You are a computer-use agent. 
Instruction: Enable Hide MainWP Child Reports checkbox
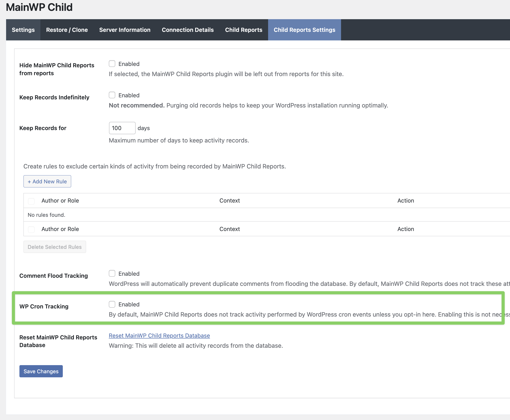point(112,64)
